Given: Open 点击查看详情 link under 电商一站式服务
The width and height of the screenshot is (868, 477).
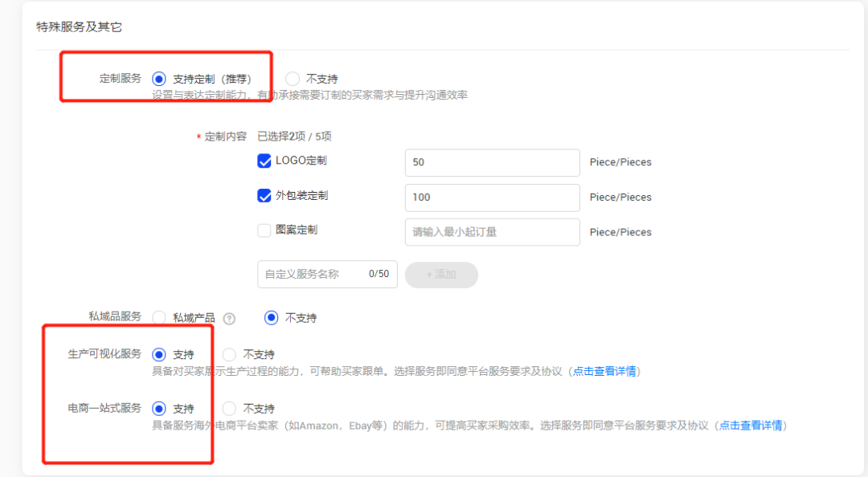Looking at the screenshot, I should [752, 426].
